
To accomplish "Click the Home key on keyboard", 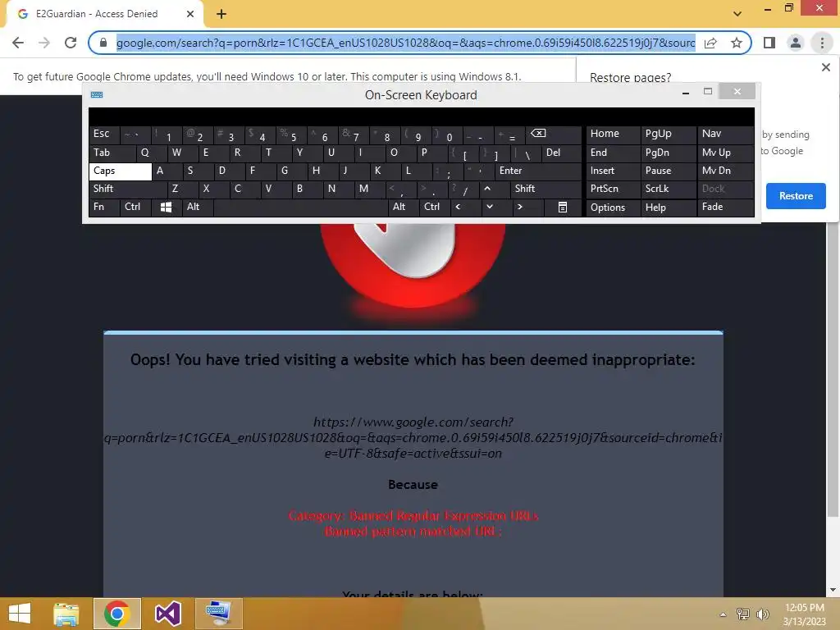I will [614, 134].
